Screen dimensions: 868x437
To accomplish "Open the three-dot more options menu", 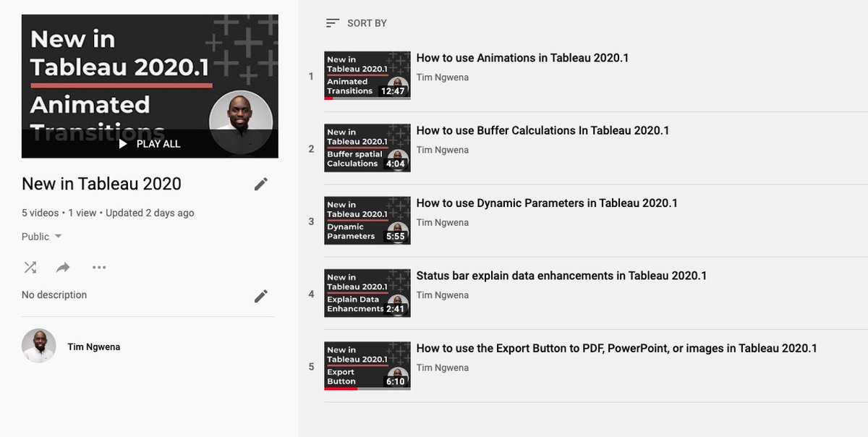I will pos(99,268).
